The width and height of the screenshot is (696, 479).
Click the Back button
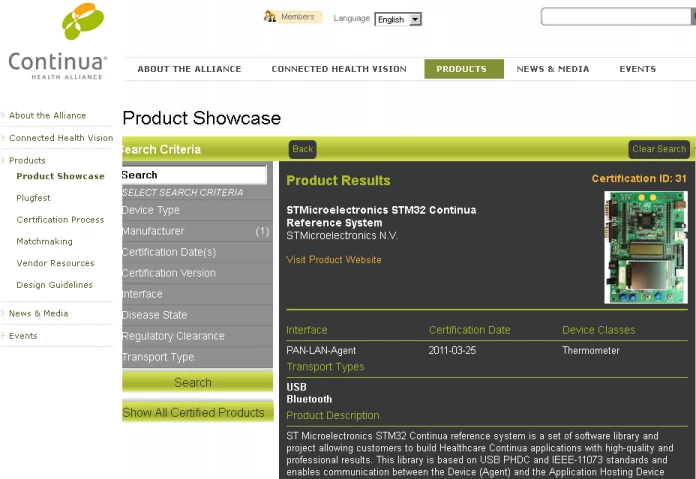click(x=302, y=149)
